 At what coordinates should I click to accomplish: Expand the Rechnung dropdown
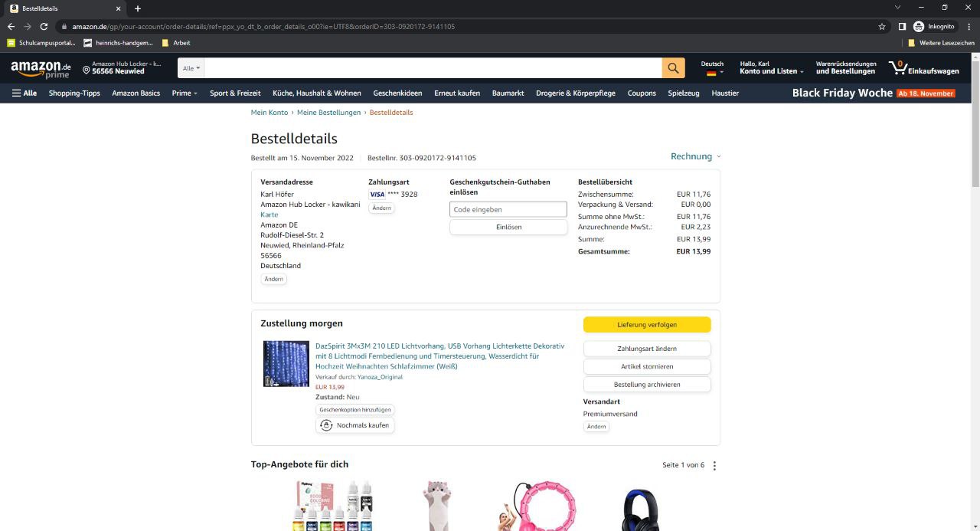[x=695, y=156]
